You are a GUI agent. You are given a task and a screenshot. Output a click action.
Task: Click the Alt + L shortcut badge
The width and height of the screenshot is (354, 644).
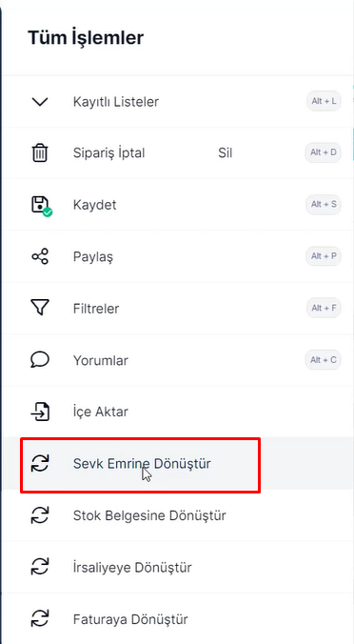click(x=324, y=101)
